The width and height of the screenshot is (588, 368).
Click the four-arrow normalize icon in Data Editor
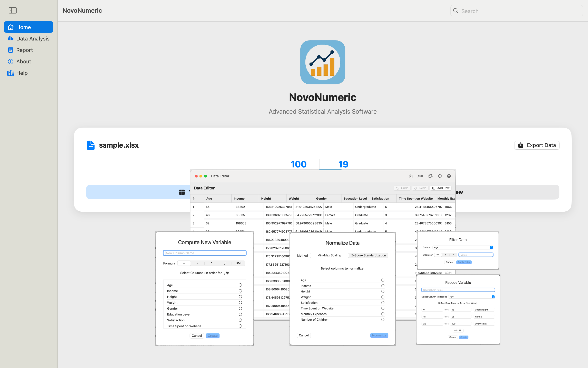click(440, 176)
